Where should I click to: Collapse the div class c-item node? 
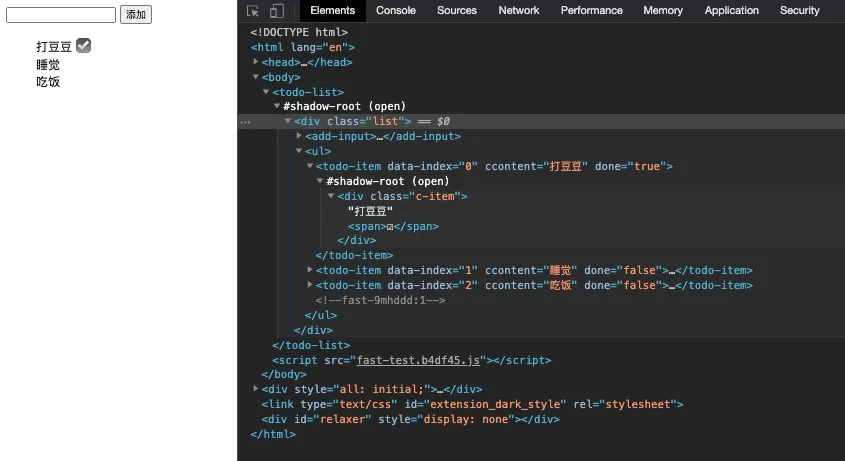[x=331, y=196]
